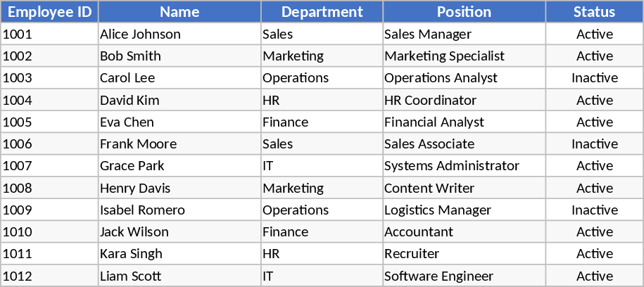Image resolution: width=644 pixels, height=287 pixels.
Task: Click the Marketing Specialist position cell
Action: tap(444, 56)
